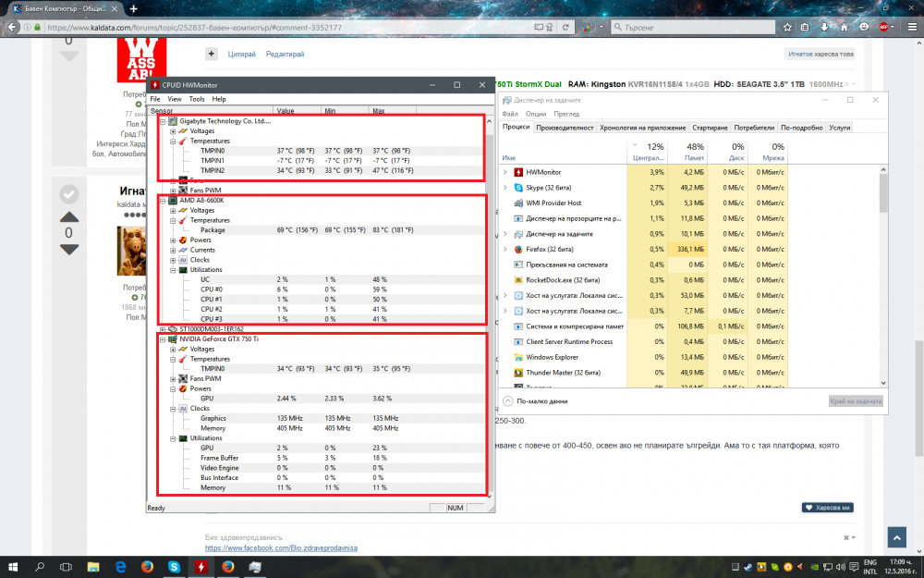Click the kaldata.com URL address bar
This screenshot has height=578, width=924.
(x=288, y=27)
